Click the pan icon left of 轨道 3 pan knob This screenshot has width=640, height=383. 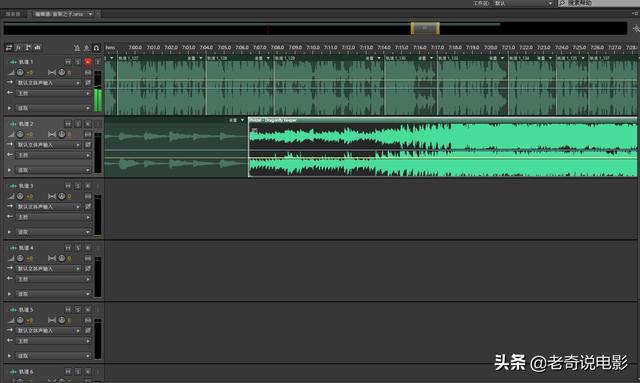click(52, 196)
